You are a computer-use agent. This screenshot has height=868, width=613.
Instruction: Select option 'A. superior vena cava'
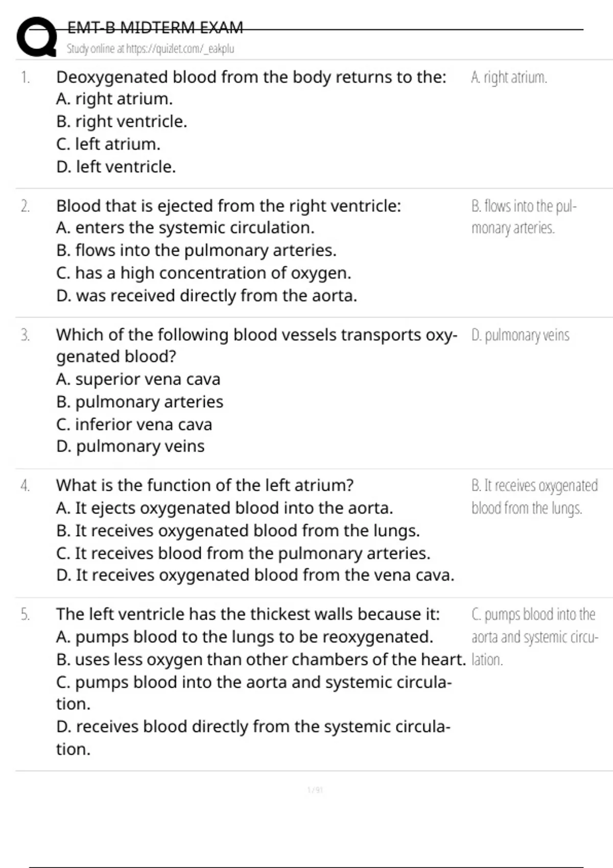click(138, 379)
